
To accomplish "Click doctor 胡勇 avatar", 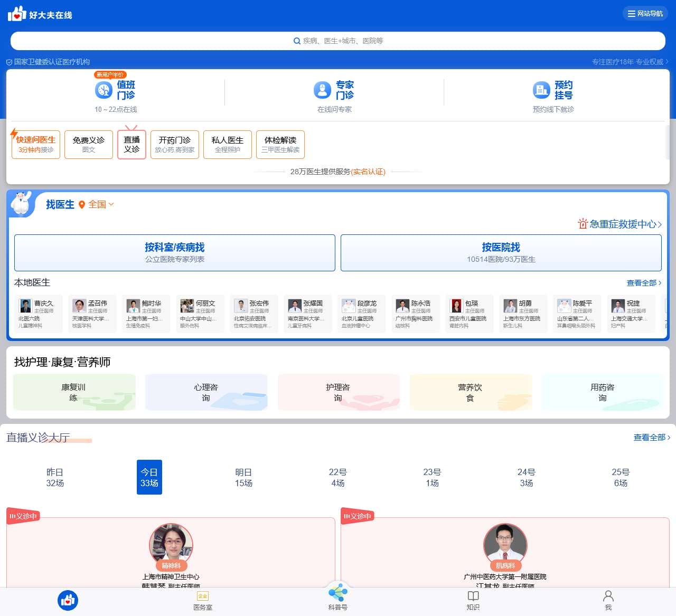I will coord(510,306).
